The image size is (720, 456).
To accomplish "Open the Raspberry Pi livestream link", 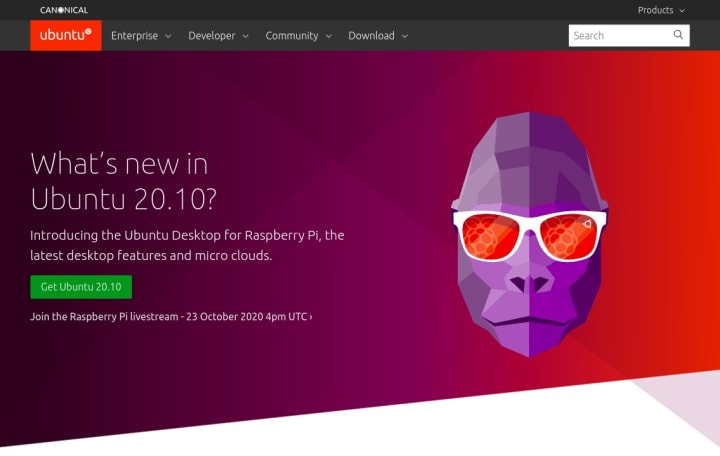I will pos(171,316).
